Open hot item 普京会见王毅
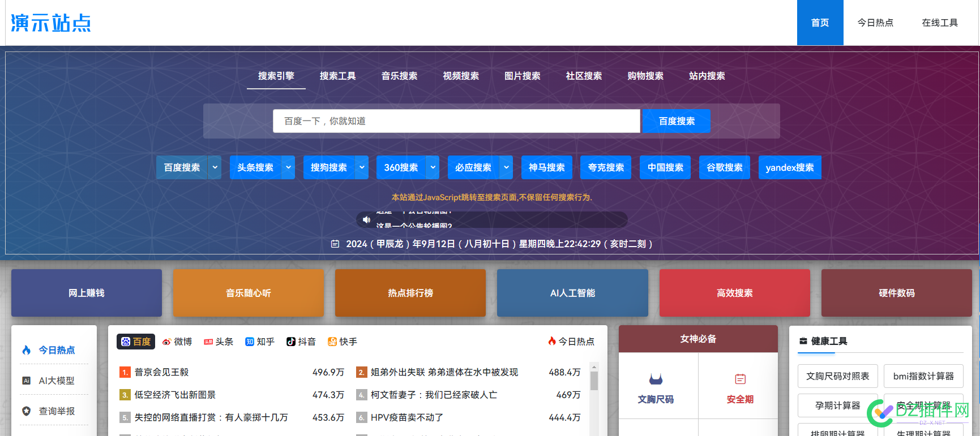The height and width of the screenshot is (436, 980). pyautogui.click(x=161, y=372)
